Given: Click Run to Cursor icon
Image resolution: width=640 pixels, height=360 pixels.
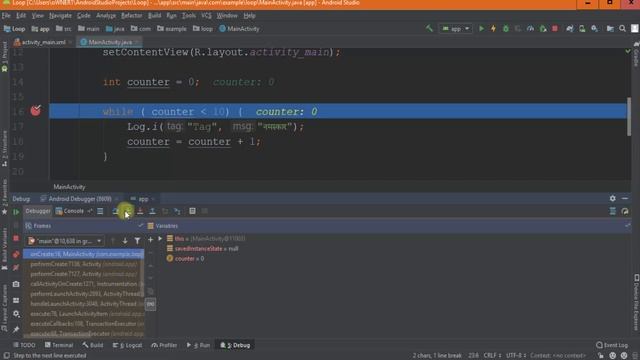Looking at the screenshot, I should coord(177,211).
